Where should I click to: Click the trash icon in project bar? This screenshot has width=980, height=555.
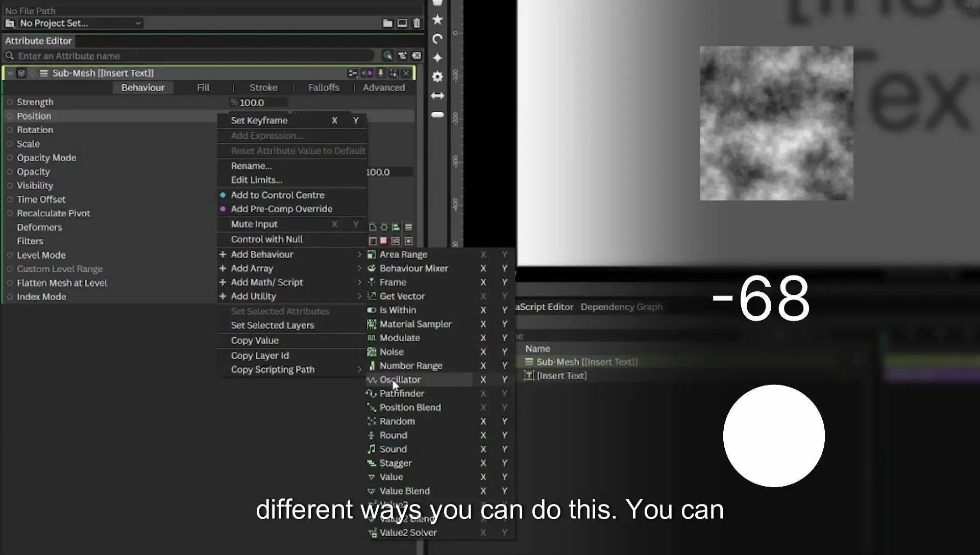click(416, 23)
